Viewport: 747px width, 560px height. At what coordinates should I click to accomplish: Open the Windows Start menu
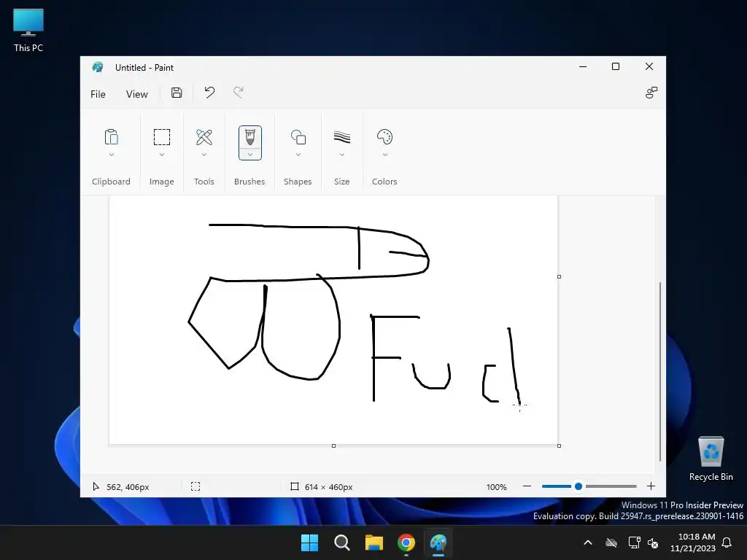(x=309, y=542)
